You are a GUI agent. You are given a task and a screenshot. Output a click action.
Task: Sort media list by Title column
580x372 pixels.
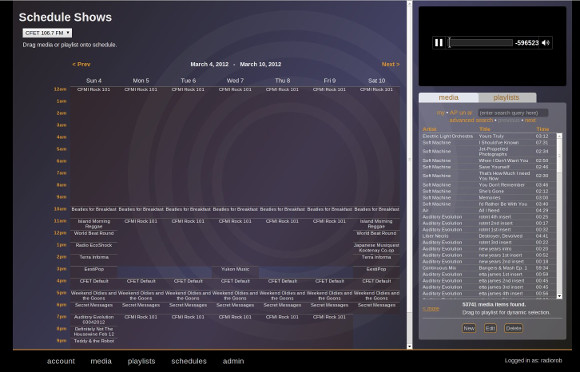pyautogui.click(x=485, y=129)
